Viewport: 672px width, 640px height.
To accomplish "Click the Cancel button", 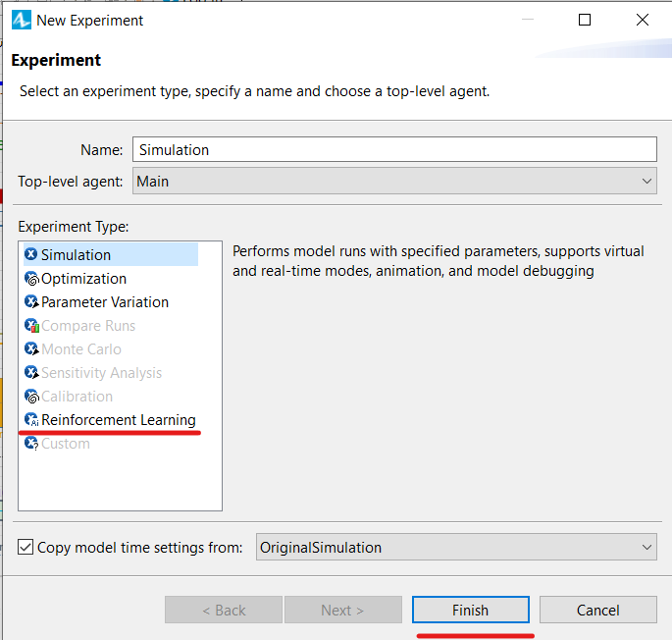I will (597, 610).
